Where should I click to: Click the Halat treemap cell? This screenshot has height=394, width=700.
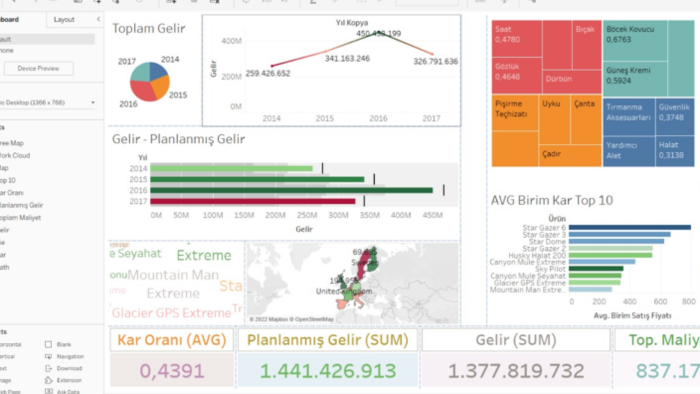point(675,152)
